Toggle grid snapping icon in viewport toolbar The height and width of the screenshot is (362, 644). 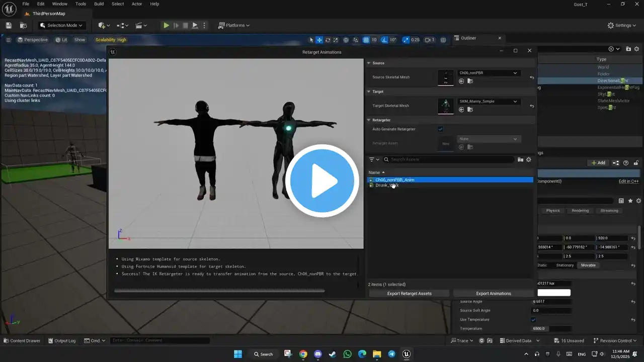click(x=365, y=40)
